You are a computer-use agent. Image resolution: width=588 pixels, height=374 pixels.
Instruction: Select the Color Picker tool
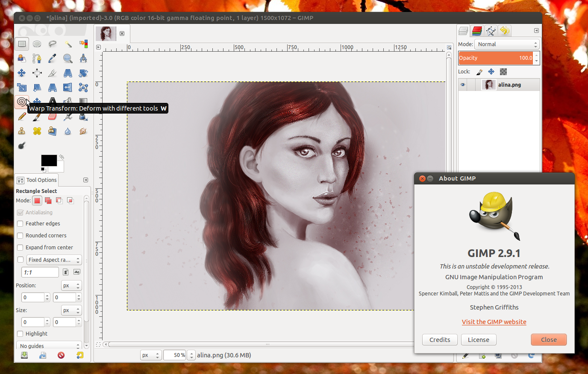[52, 58]
